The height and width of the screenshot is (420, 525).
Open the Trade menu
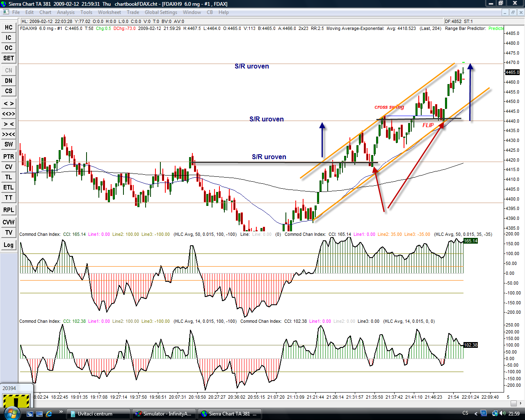(x=133, y=12)
